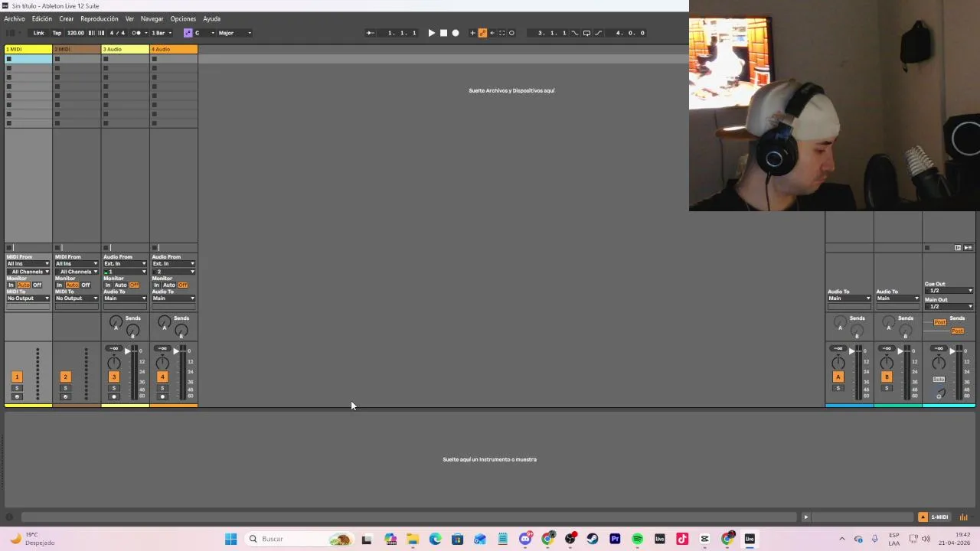Set track 1 MIDI Monitor to In
The image size is (980, 551).
[x=11, y=285]
